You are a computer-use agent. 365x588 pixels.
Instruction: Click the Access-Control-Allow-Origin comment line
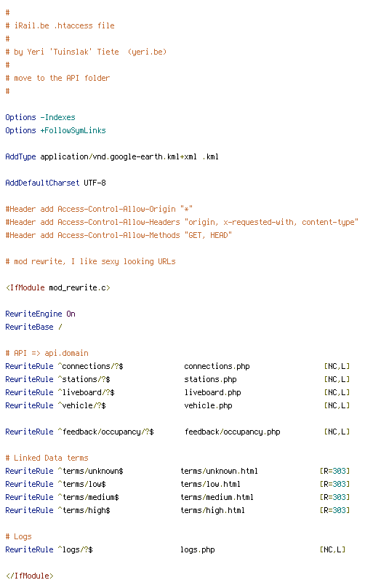coord(99,210)
